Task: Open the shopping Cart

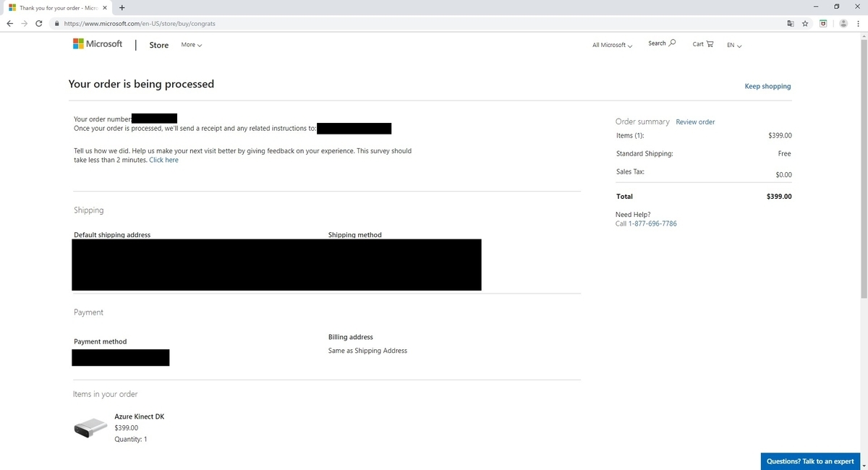Action: coord(702,44)
